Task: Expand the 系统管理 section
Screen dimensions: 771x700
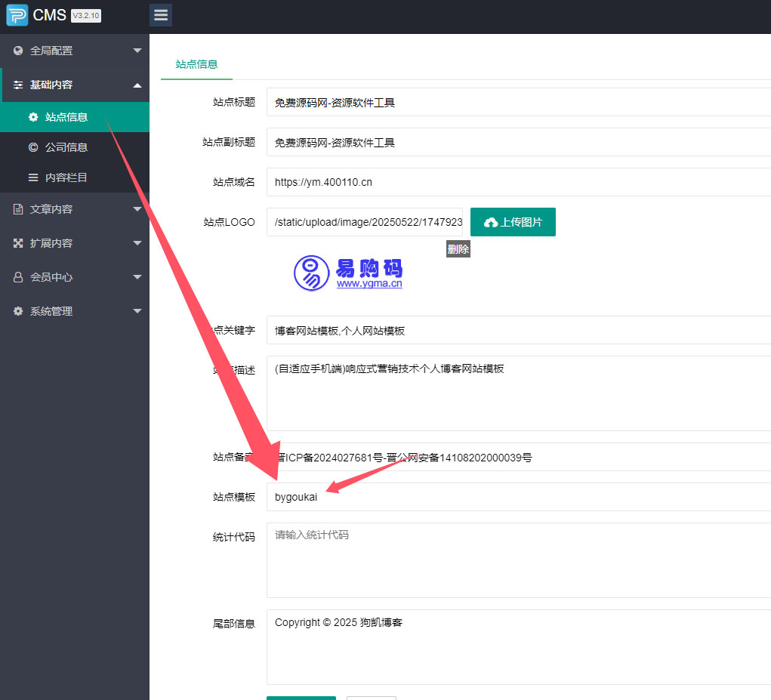Action: tap(74, 310)
